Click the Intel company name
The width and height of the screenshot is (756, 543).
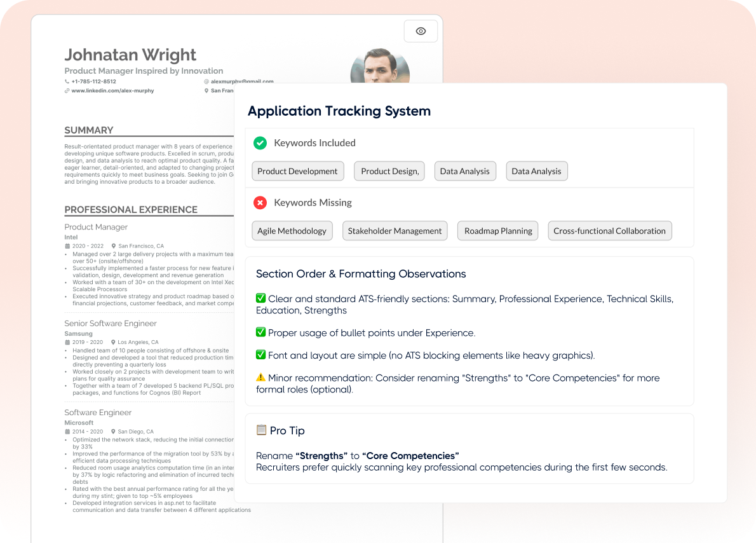click(x=71, y=237)
